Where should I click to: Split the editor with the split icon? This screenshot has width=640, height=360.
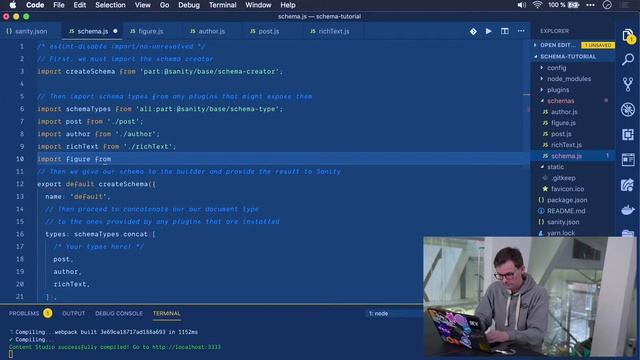[505, 31]
